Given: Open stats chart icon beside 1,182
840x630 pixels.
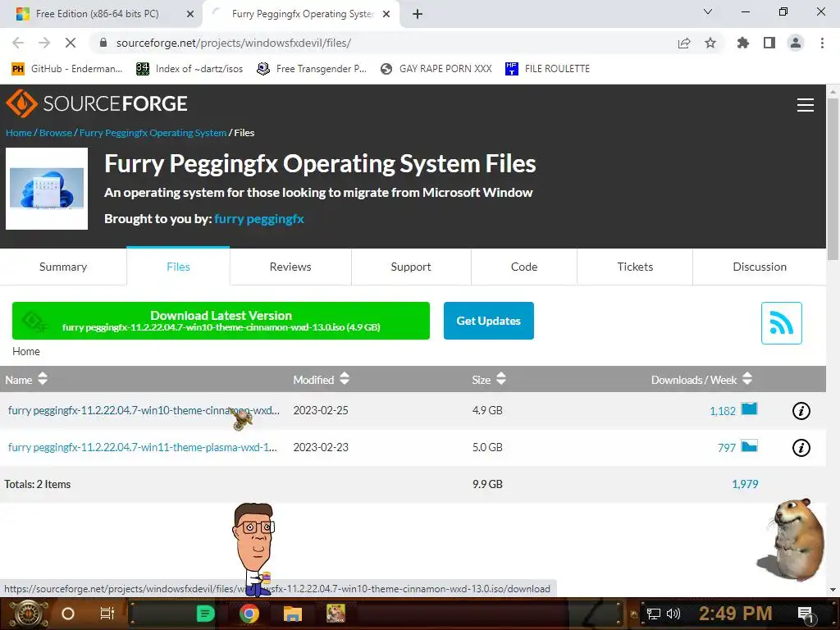Looking at the screenshot, I should coord(749,409).
